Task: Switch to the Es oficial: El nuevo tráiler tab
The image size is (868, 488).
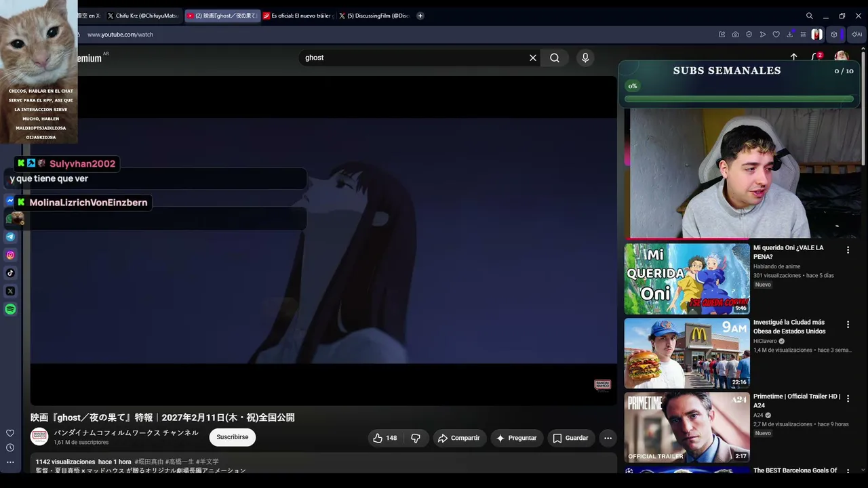Action: [299, 16]
